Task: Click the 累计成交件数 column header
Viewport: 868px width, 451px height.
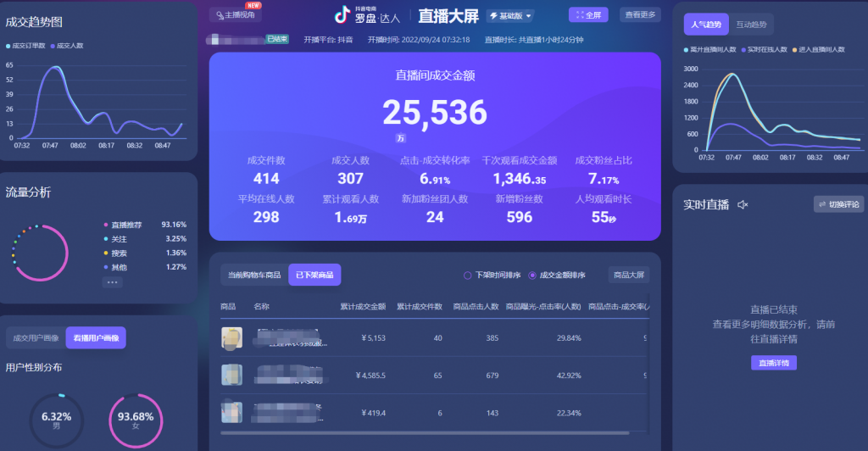Action: [419, 307]
